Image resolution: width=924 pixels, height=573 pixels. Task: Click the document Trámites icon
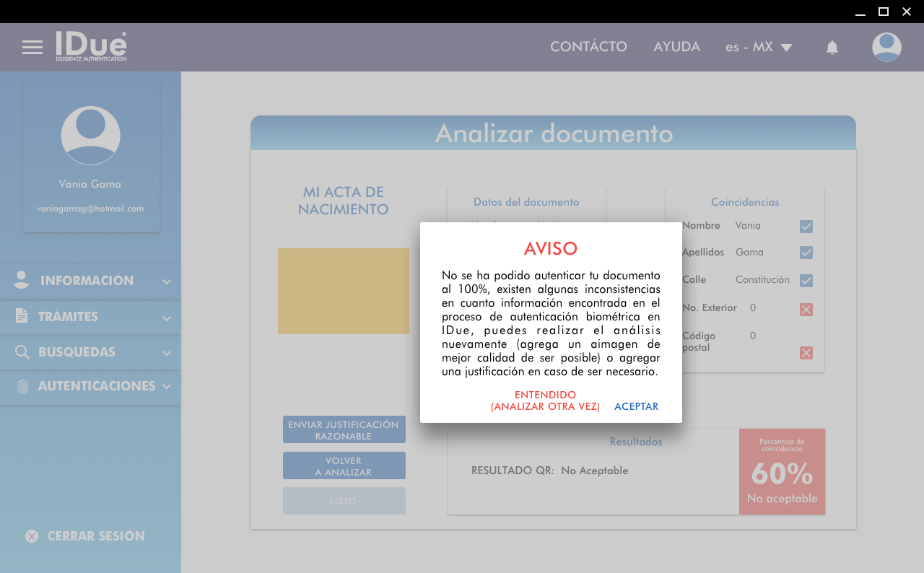22,316
